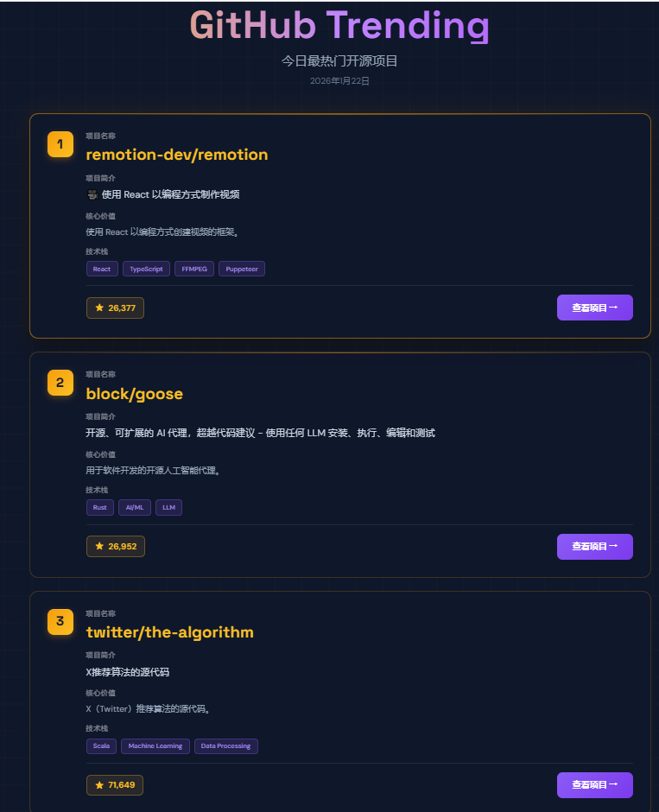Open the twitter/the-algorithm project title
The height and width of the screenshot is (812, 659).
170,632
